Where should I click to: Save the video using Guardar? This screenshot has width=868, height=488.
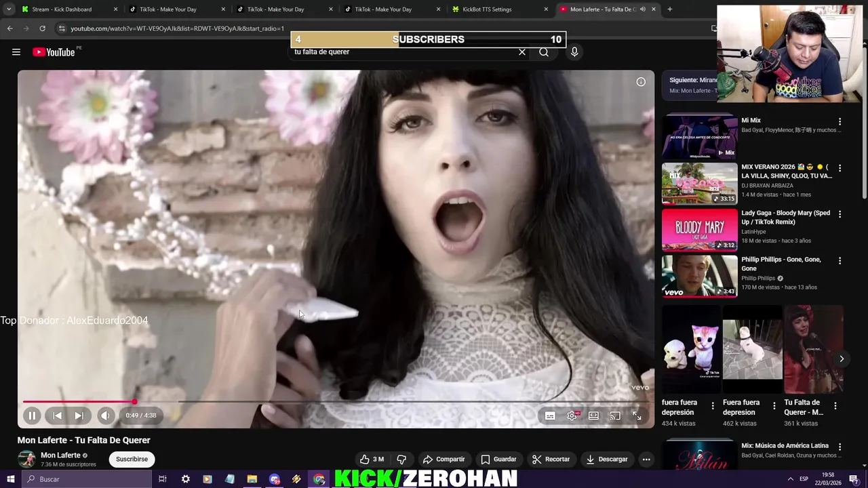[498, 459]
